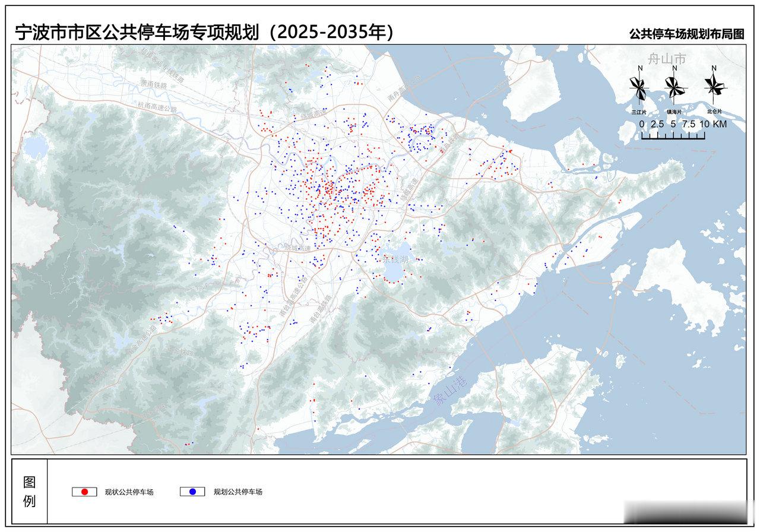The height and width of the screenshot is (532, 760).
Task: Click the 北仑片 caption
Action: 714,111
